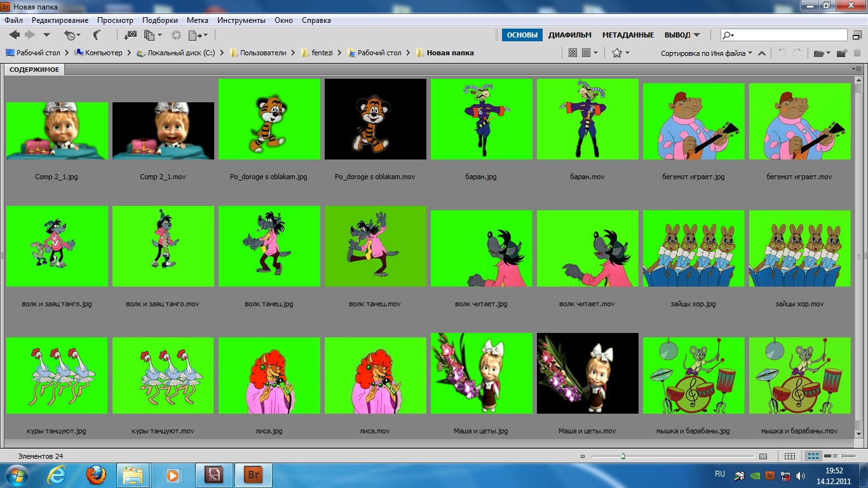868x488 pixels.
Task: Select the СОДЕРЖИМОЕ panel tab
Action: (x=34, y=69)
